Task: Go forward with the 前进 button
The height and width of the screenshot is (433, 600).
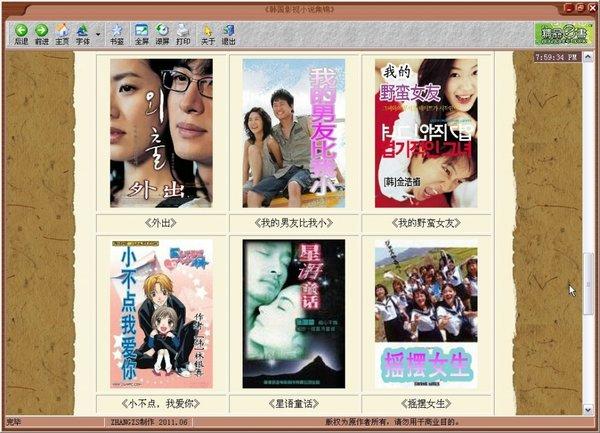Action: click(x=41, y=34)
